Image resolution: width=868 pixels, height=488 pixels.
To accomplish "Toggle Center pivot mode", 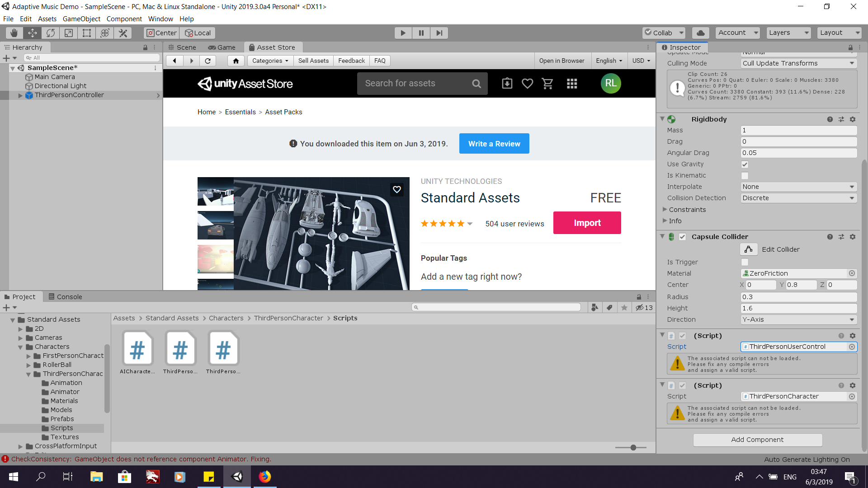I will point(162,33).
